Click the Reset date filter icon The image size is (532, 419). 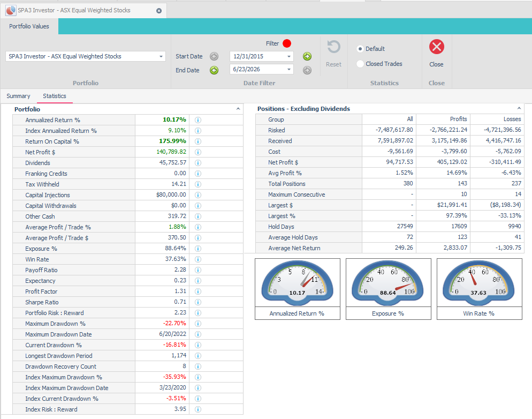coord(333,47)
